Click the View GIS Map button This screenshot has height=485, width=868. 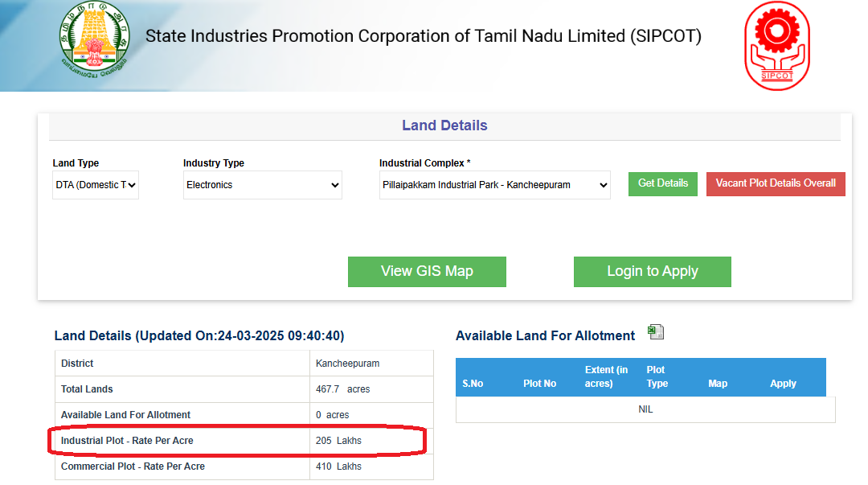427,272
